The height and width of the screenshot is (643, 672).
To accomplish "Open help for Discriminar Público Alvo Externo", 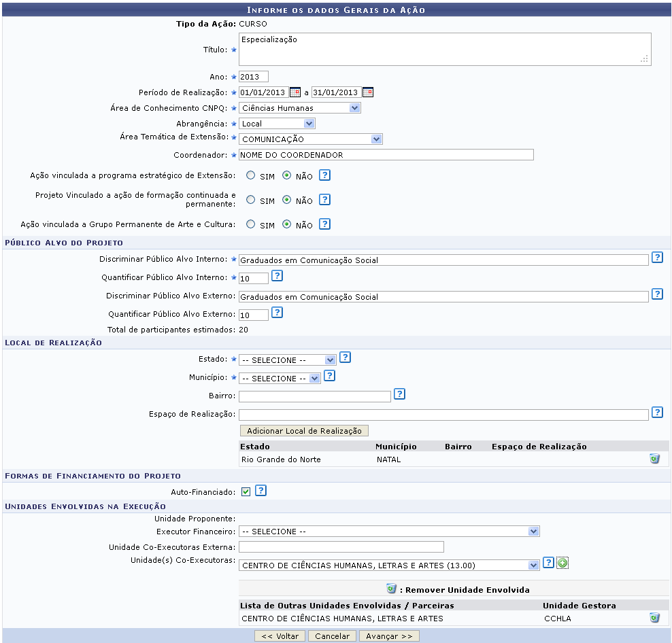I will (x=657, y=294).
